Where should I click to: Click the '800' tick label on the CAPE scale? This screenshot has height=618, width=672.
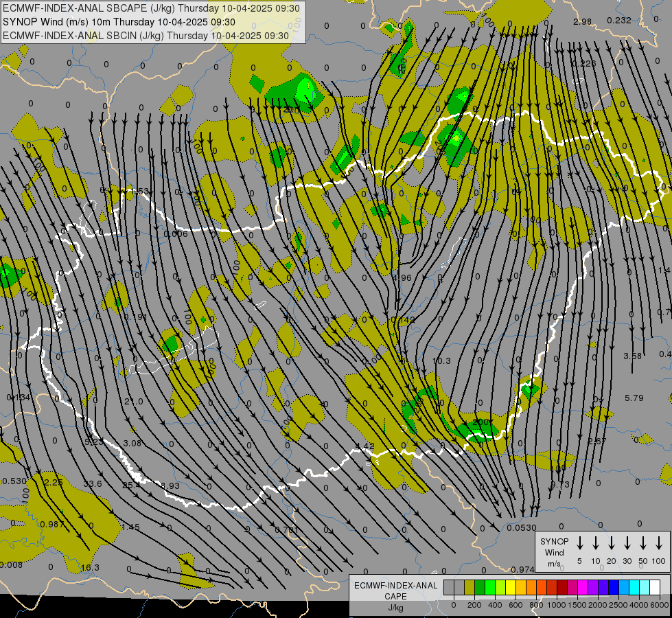[x=536, y=605]
